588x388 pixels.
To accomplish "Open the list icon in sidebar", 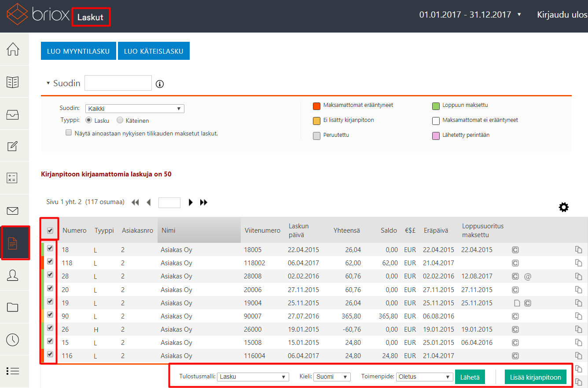I will point(13,371).
